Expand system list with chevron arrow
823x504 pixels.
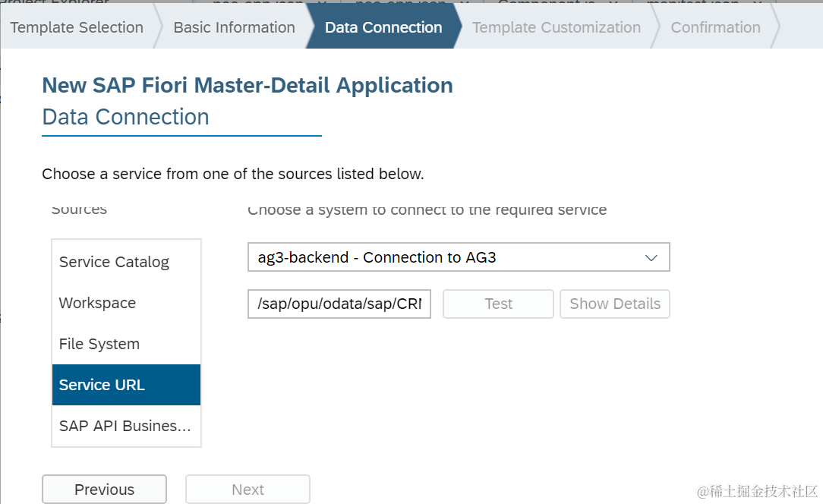(651, 258)
